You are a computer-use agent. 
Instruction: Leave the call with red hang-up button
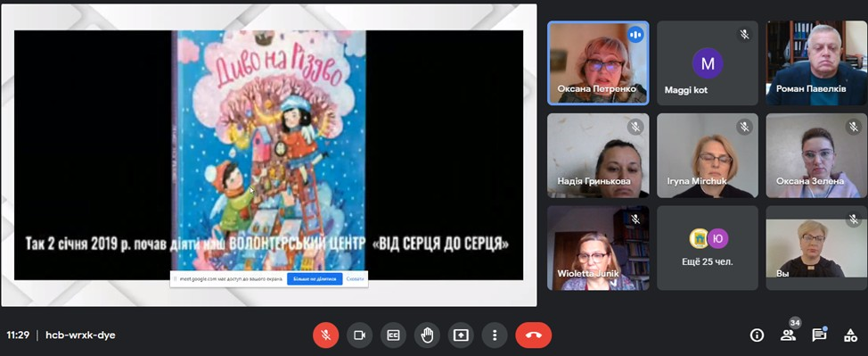pyautogui.click(x=534, y=335)
